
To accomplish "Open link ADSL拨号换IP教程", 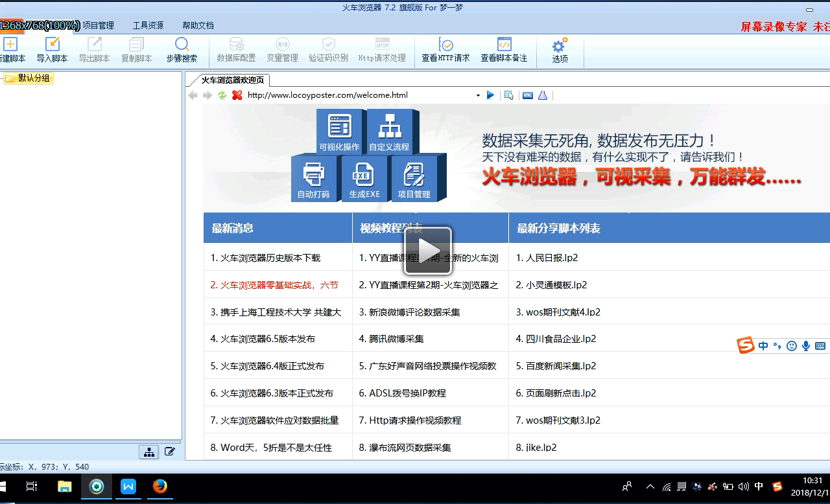I will coord(407,393).
